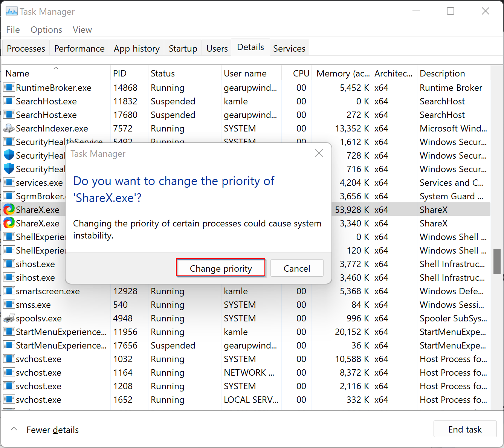Click the LOCAL SERV... user name cell
This screenshot has height=448, width=504.
coord(251,399)
